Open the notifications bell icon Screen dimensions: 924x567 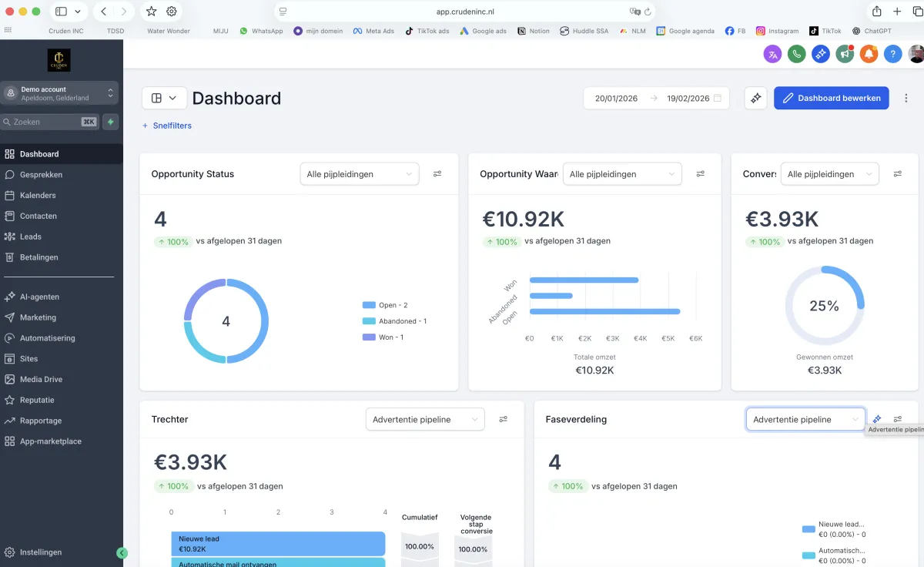point(869,54)
